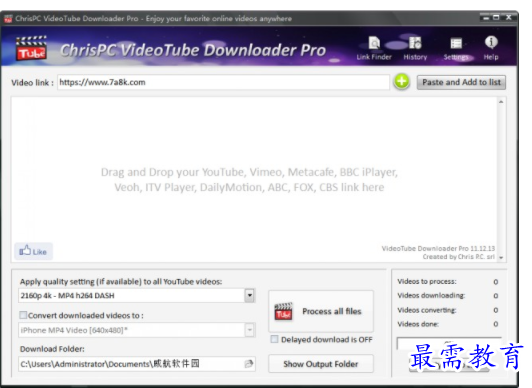Screen dimensions: 532x388
Task: Close the VideoTube Downloader window
Action: coord(509,17)
